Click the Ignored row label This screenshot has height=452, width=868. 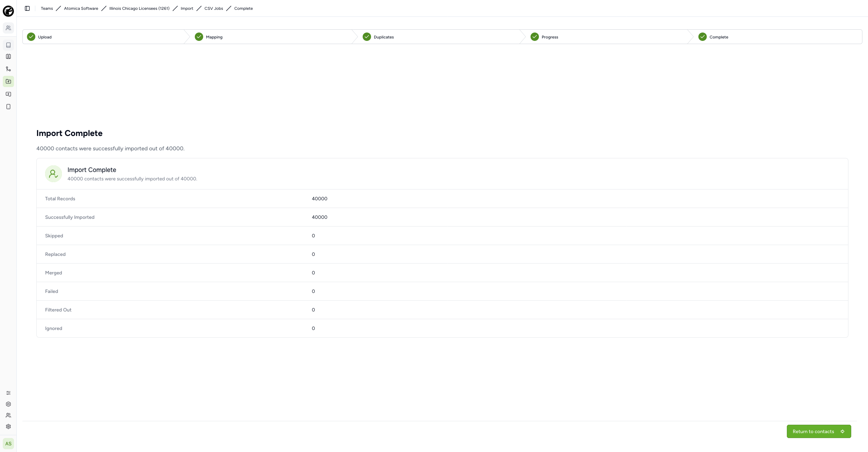coord(54,328)
